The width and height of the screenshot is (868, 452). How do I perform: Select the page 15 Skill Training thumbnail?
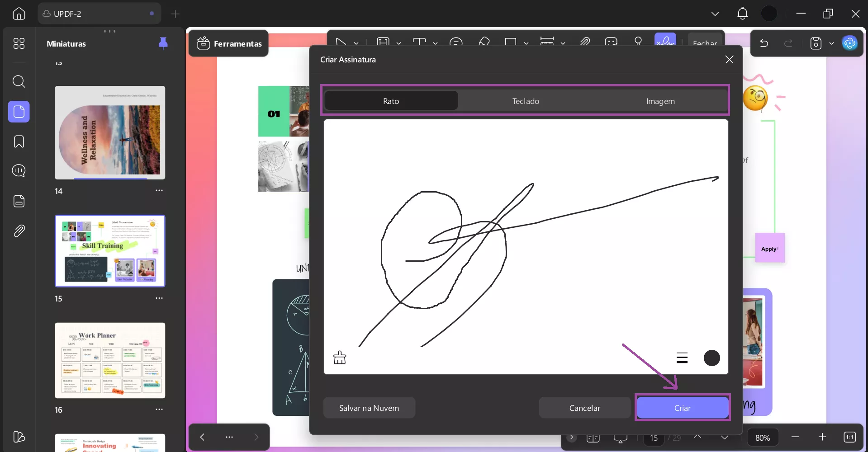pos(110,251)
